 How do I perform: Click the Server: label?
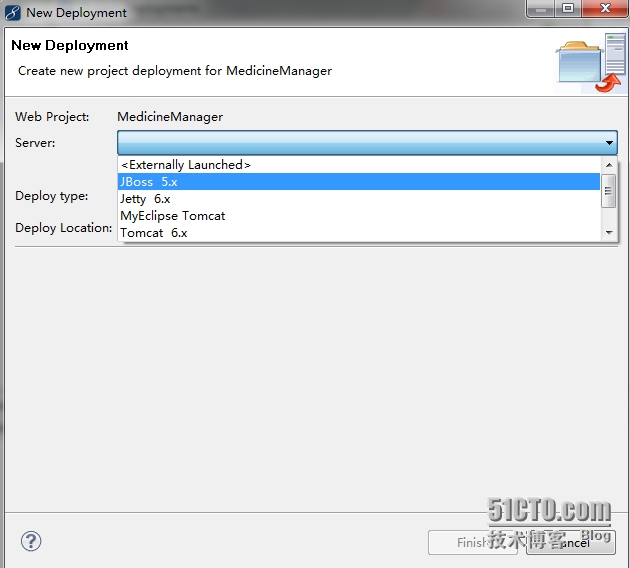pos(35,143)
